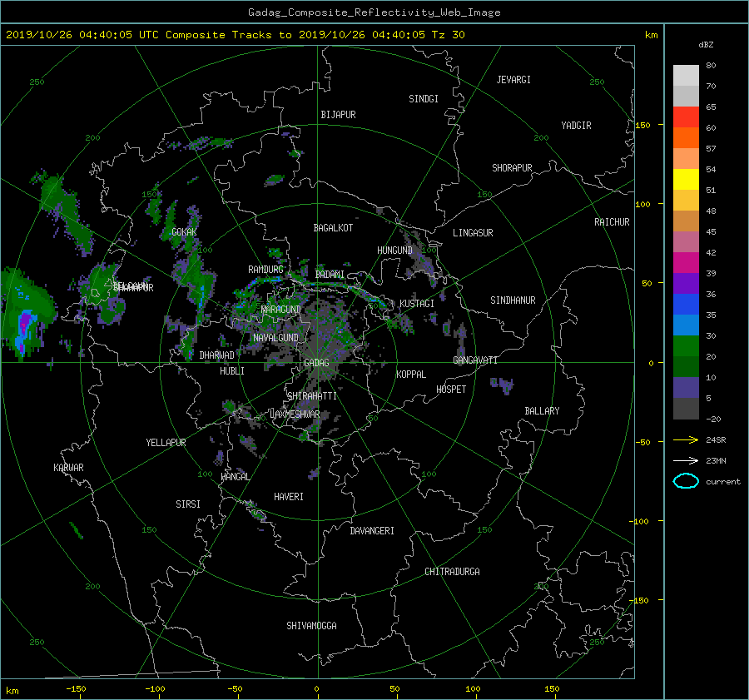This screenshot has height=700, width=749.
Task: Click the BAGALKOT city label
Action: pyautogui.click(x=333, y=228)
